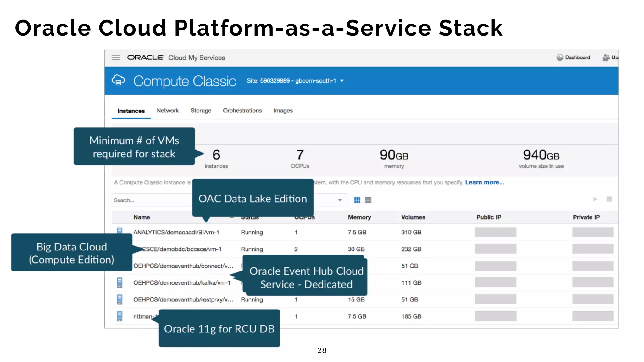Click the stop instance square icon
Viewport: 644px width, 362px height.
coord(609,199)
